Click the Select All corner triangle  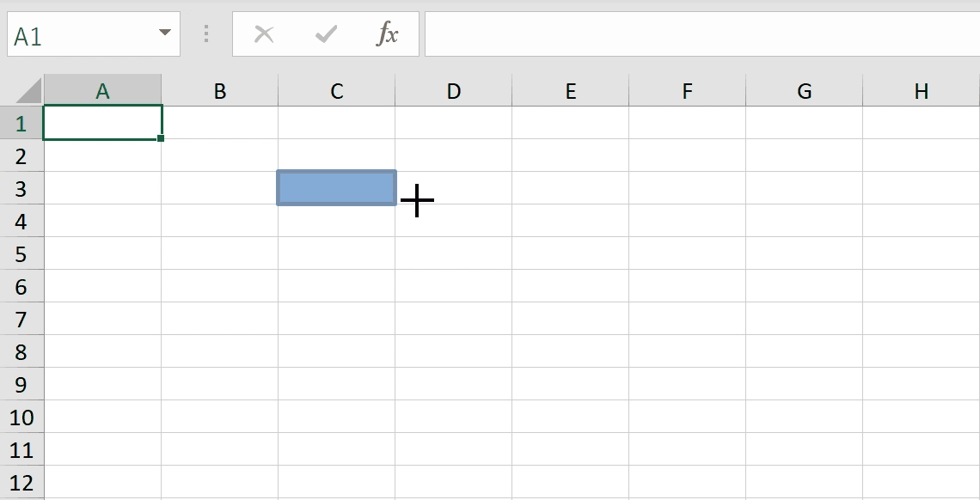click(28, 91)
